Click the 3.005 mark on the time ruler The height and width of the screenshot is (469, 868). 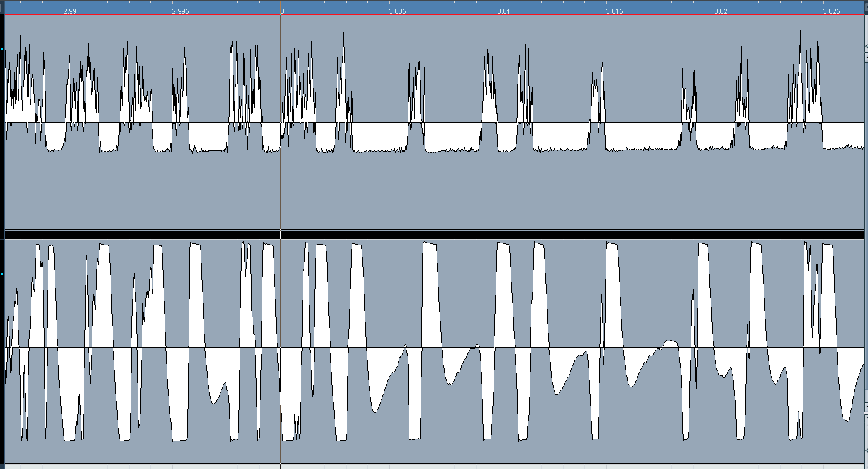pyautogui.click(x=398, y=11)
